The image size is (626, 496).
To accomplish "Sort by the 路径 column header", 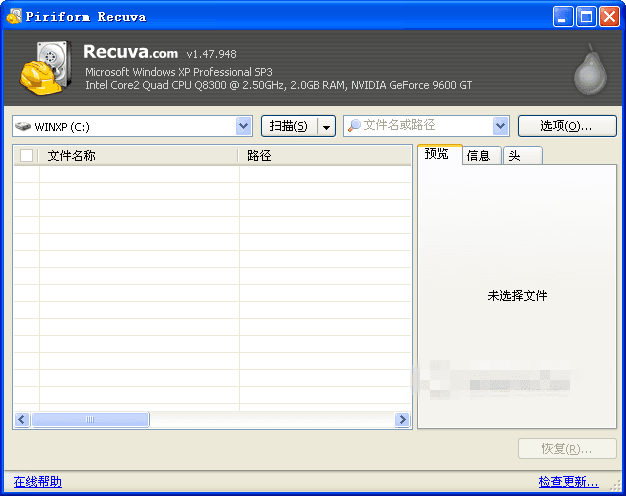I will pos(325,156).
